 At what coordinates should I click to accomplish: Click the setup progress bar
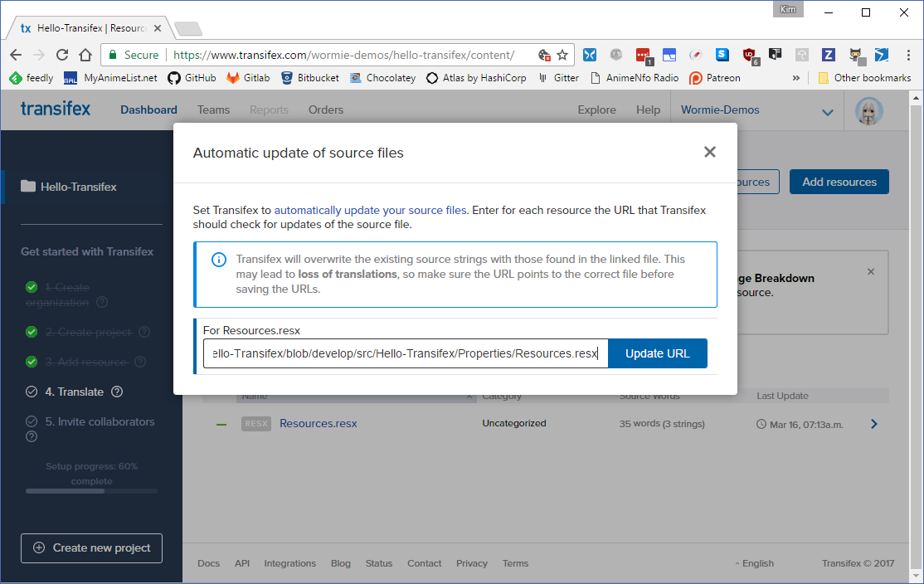(x=91, y=491)
